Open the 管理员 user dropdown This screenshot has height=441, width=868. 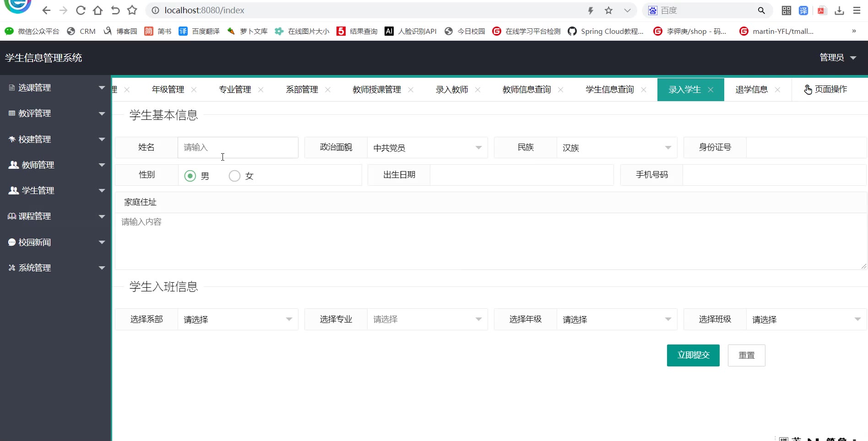(838, 58)
